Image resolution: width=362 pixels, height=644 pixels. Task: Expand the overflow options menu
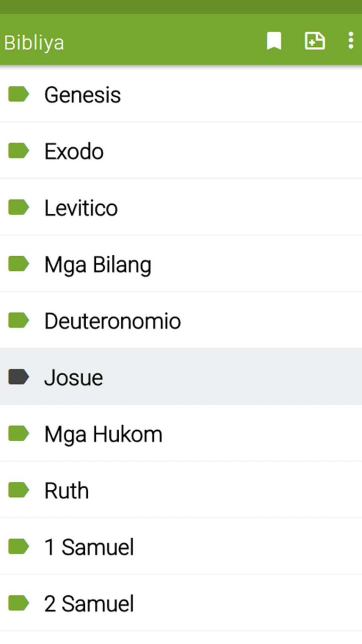point(351,42)
